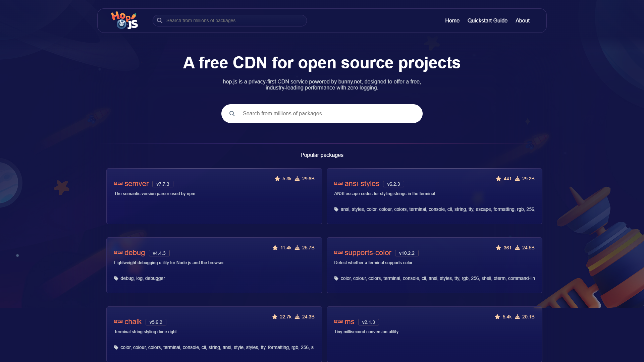Image resolution: width=644 pixels, height=362 pixels.
Task: Click the download icon on ansi-styles card
Action: 517,179
